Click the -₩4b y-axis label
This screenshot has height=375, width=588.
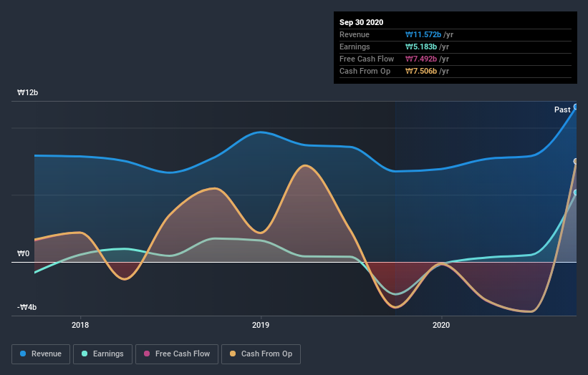[27, 307]
